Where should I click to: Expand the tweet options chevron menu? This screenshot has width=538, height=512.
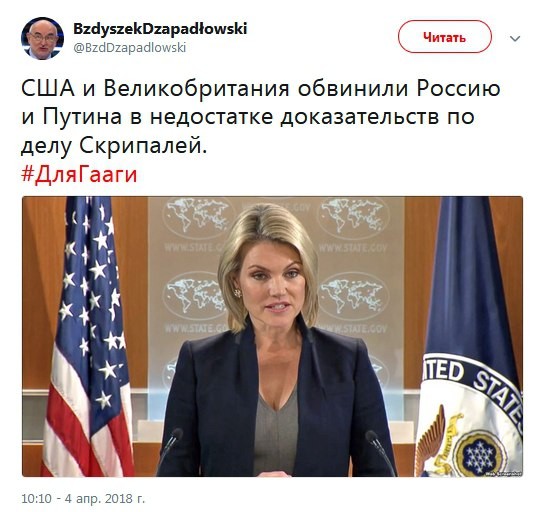515,38
